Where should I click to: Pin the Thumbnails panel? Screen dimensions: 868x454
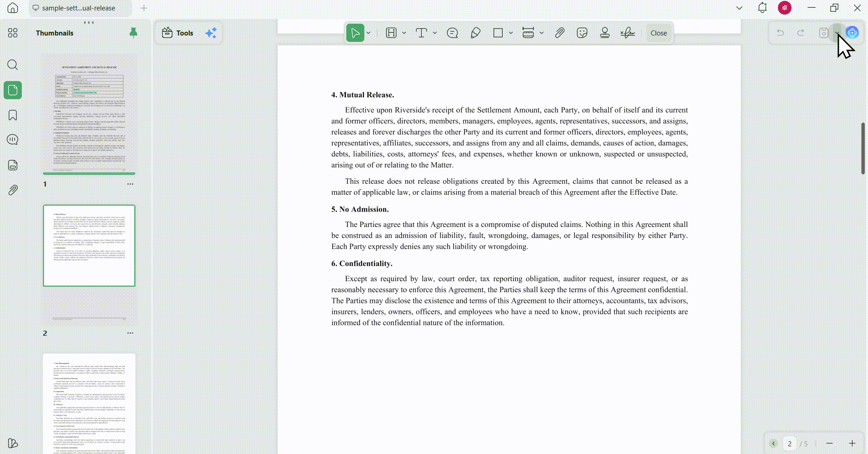pyautogui.click(x=133, y=33)
